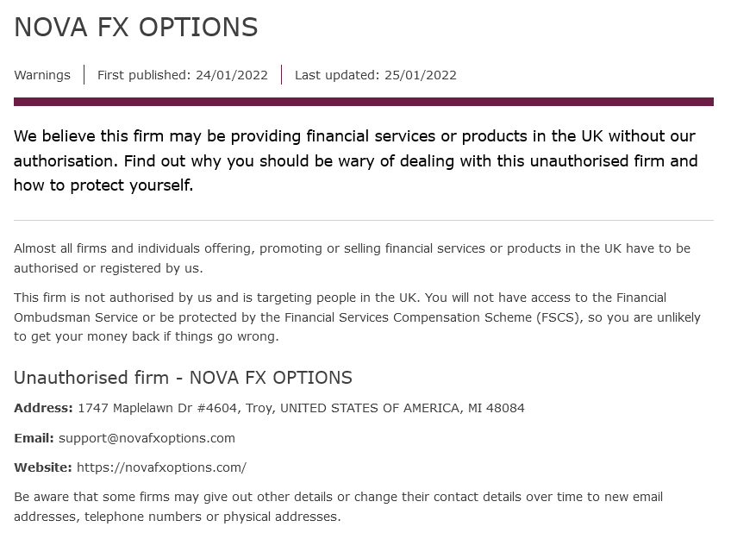Click the First published date text

[182, 75]
